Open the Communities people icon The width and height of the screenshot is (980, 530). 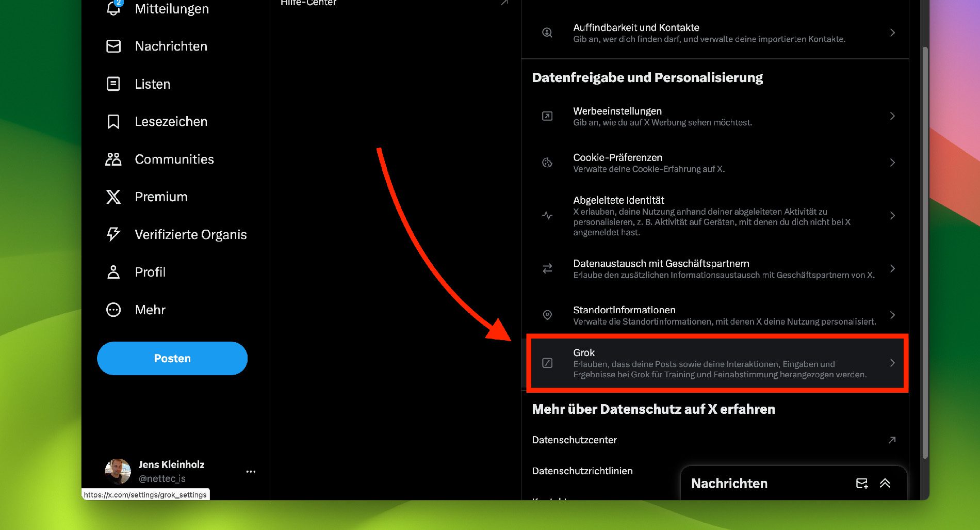113,159
